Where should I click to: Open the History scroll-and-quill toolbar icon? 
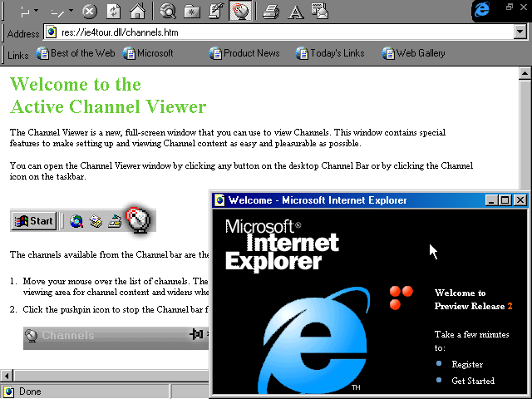click(x=216, y=11)
